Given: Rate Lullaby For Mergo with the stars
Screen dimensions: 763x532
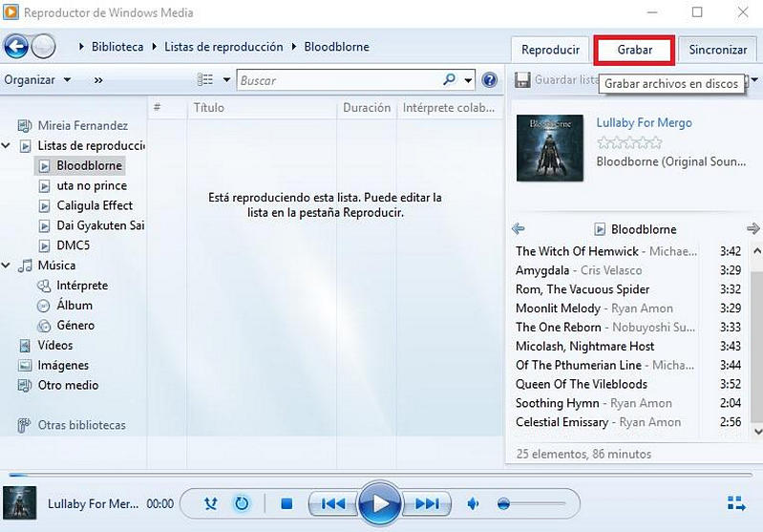Looking at the screenshot, I should click(629, 142).
